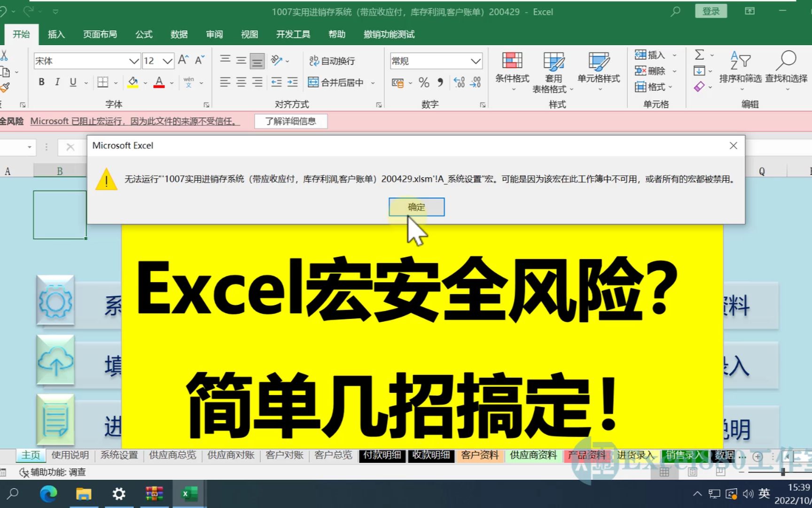
Task: Open the font size 12 dropdown
Action: tap(168, 61)
